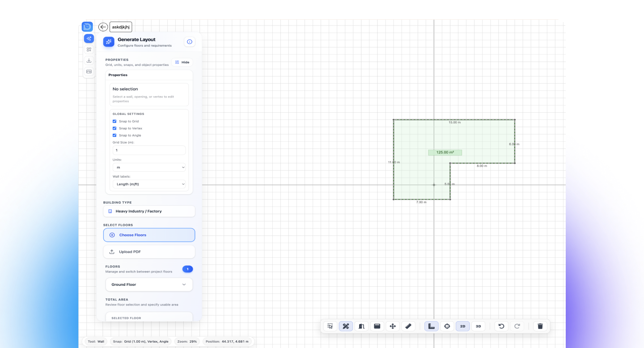Open the Units dropdown
Image resolution: width=644 pixels, height=348 pixels.
pyautogui.click(x=149, y=167)
